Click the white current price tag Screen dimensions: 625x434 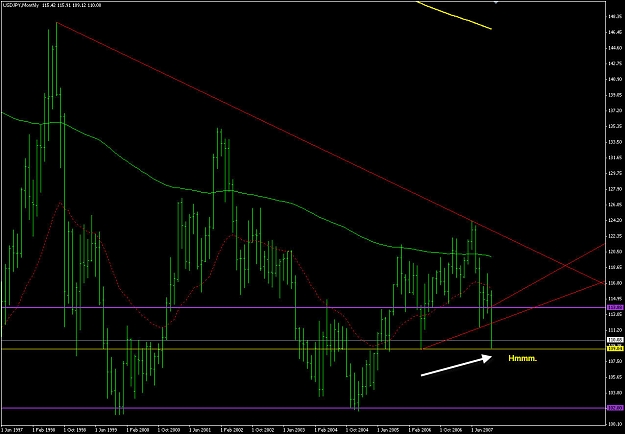coord(615,340)
